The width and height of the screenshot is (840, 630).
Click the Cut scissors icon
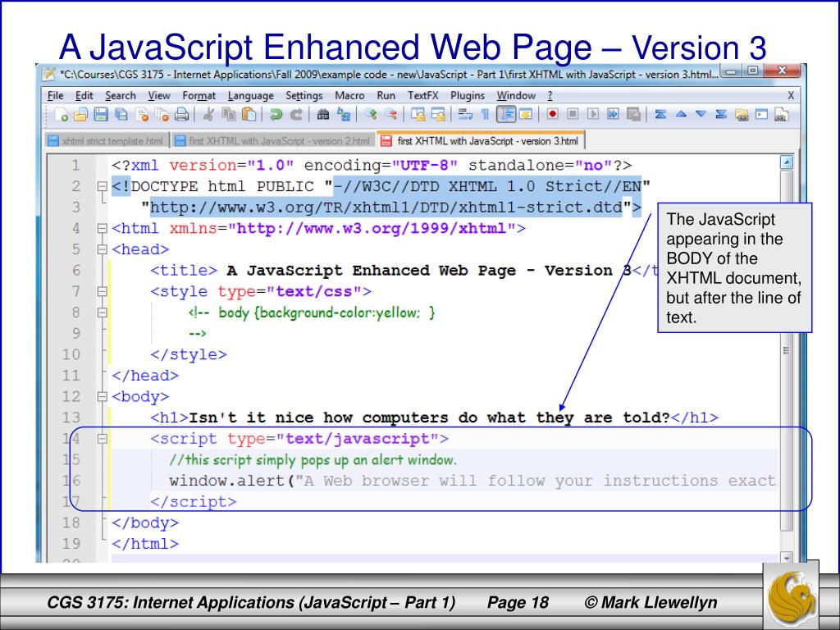click(208, 115)
